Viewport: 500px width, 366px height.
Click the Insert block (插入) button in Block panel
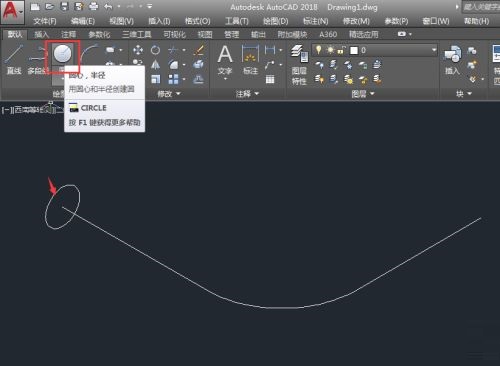(x=452, y=60)
